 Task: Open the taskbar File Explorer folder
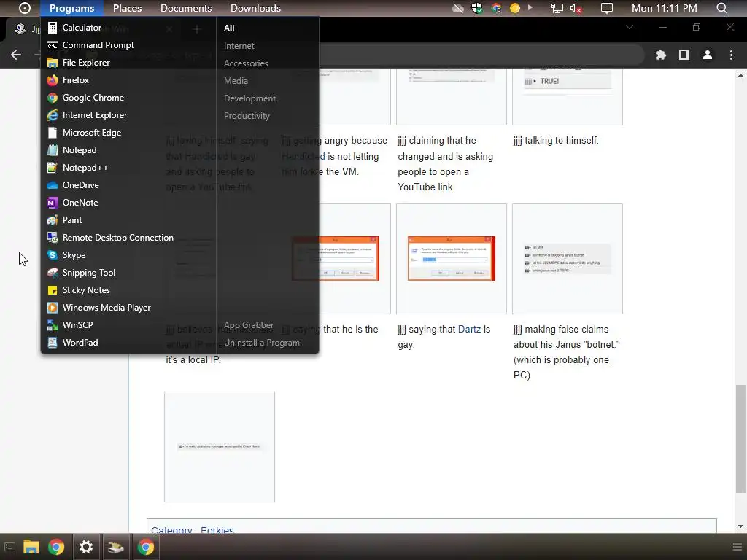(31, 547)
